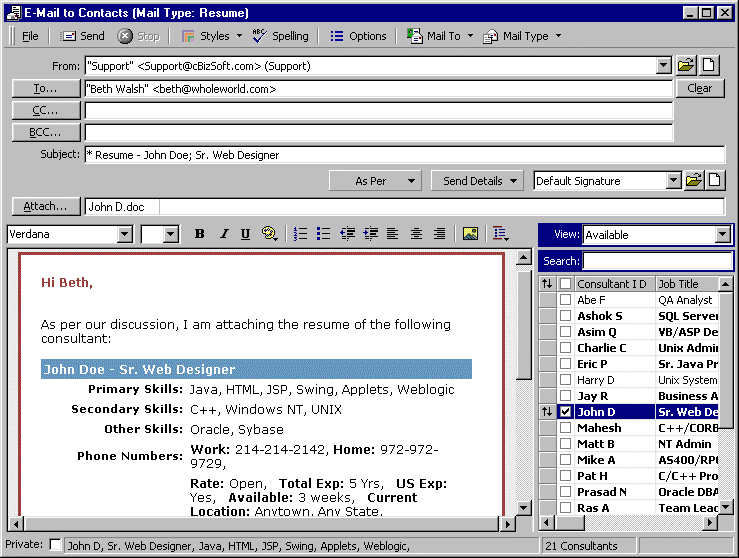Click the Mail Type toolbar icon
The image size is (739, 558).
point(491,36)
